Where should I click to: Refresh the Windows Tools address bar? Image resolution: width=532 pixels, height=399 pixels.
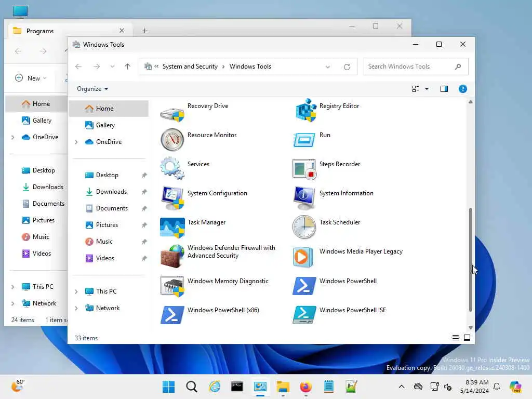(x=347, y=67)
